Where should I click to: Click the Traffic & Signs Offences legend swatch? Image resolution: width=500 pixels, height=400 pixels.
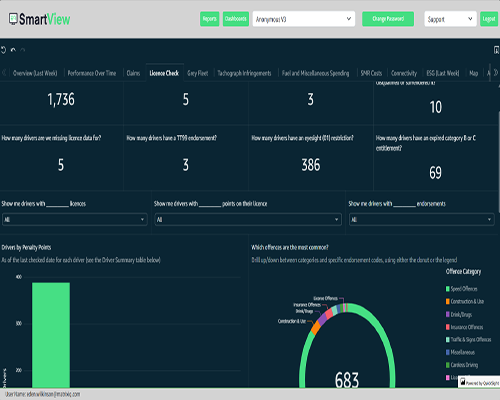point(448,340)
